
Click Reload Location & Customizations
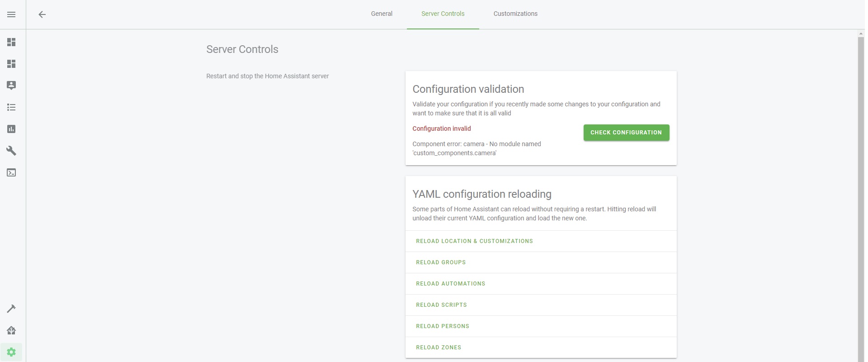(x=474, y=241)
